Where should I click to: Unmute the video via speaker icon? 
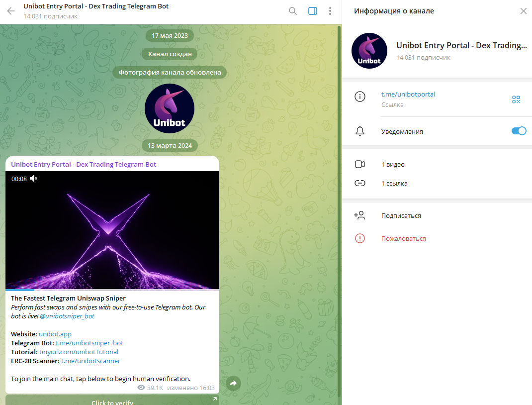coord(34,179)
